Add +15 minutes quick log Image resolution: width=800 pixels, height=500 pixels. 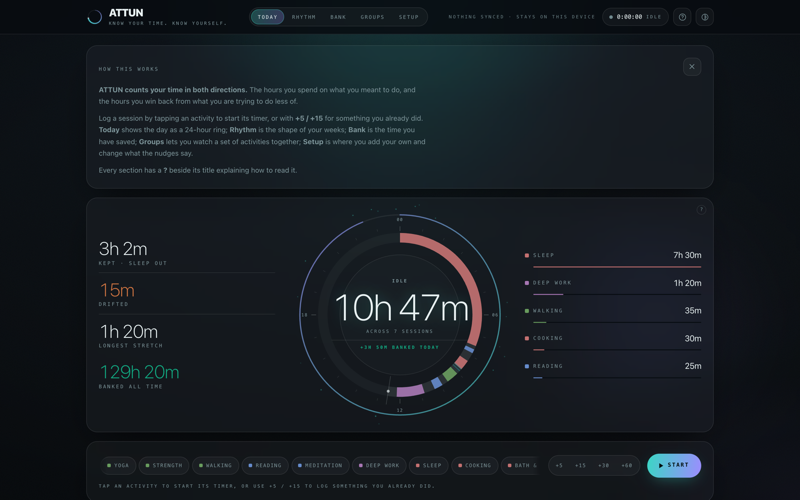[x=581, y=465]
